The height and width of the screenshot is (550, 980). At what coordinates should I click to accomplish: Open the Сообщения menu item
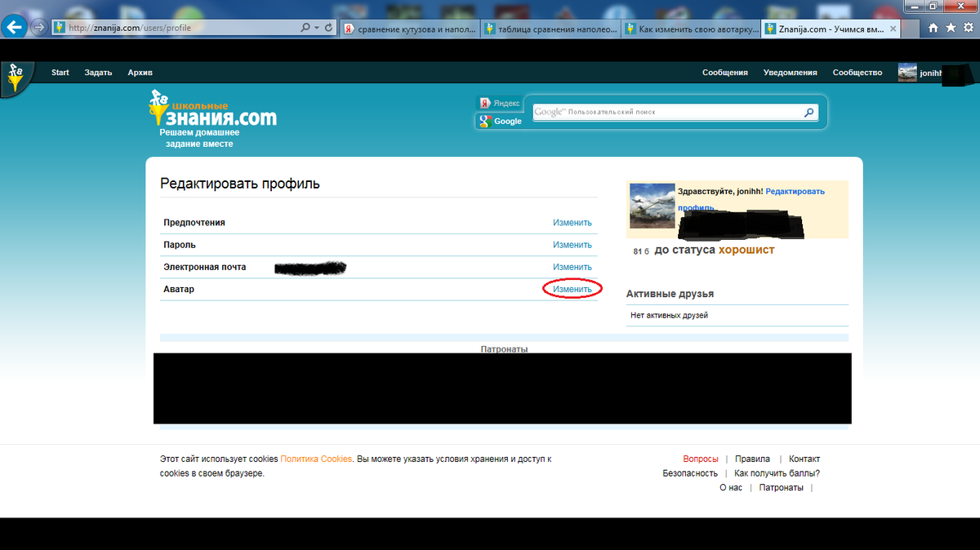(x=724, y=73)
